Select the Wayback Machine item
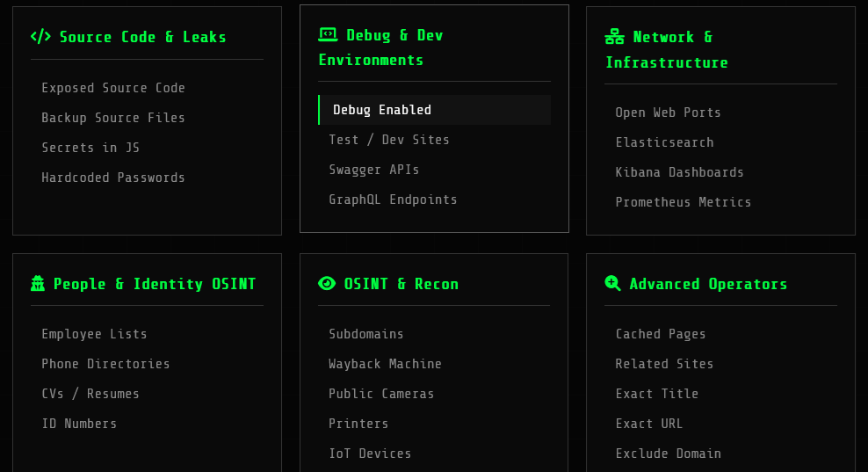The height and width of the screenshot is (472, 868). coord(385,364)
